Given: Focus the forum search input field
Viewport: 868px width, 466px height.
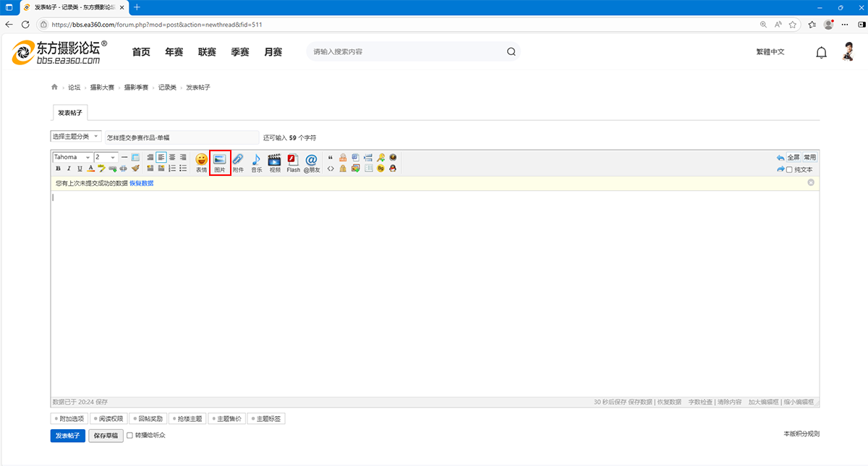Looking at the screenshot, I should pyautogui.click(x=407, y=51).
